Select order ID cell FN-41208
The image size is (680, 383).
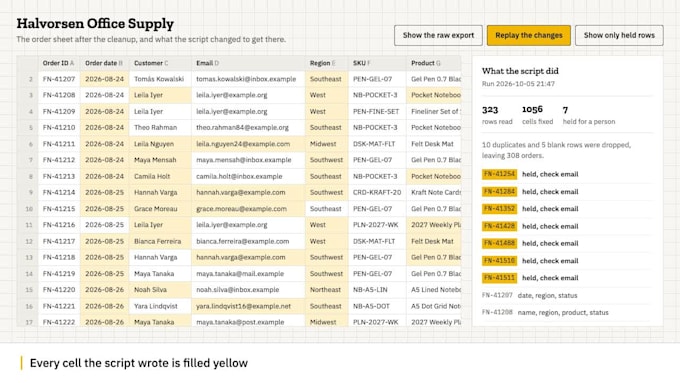(59, 95)
